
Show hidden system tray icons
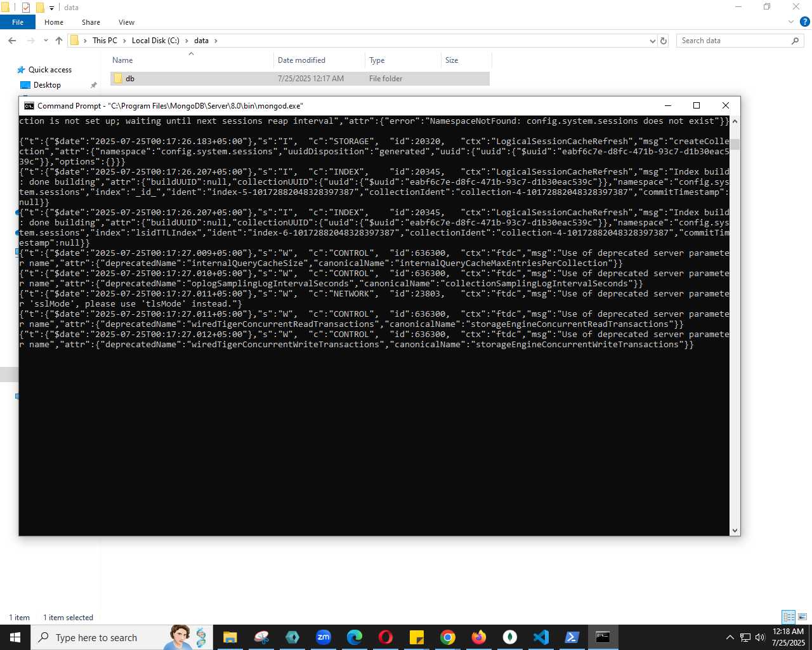730,637
